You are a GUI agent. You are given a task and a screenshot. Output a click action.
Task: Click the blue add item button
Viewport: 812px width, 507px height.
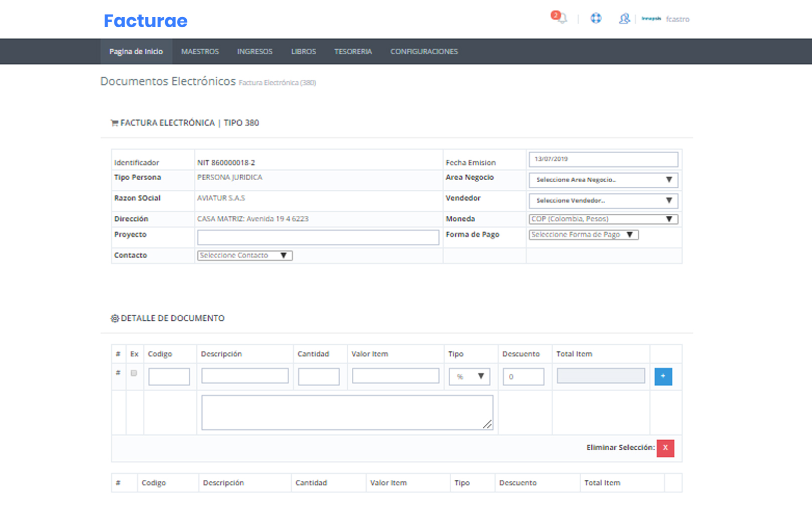coord(663,376)
